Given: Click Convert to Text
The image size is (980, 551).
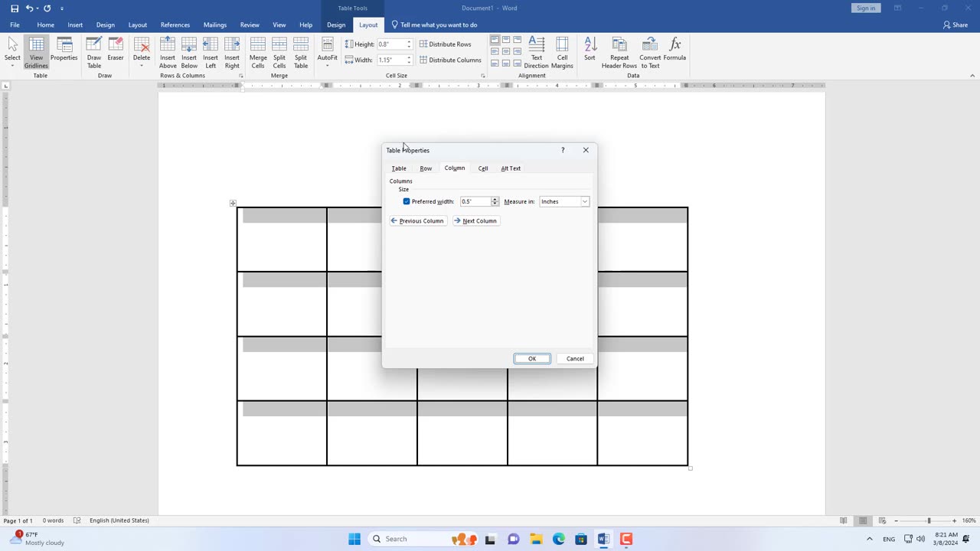Looking at the screenshot, I should (x=650, y=52).
